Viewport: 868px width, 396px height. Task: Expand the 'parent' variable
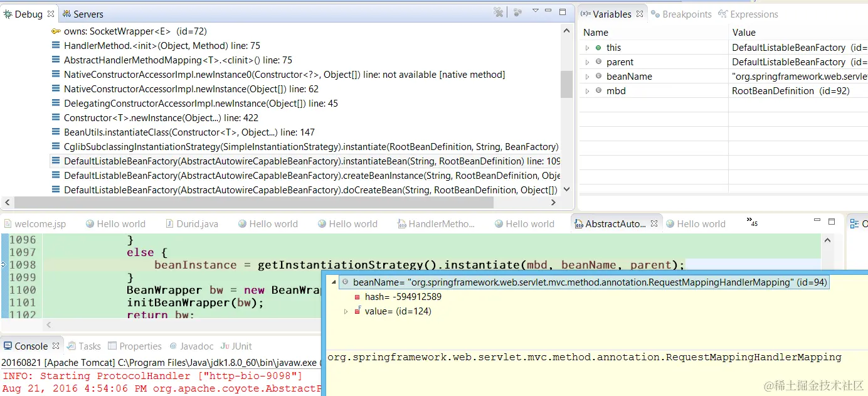tap(587, 62)
